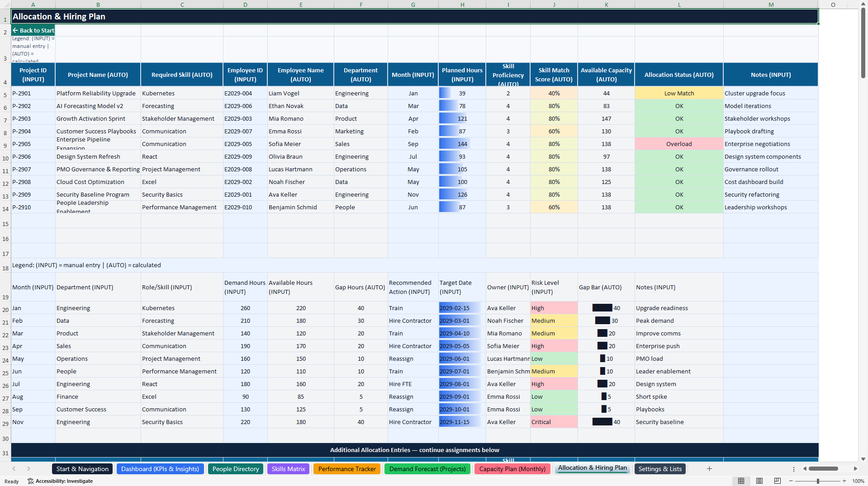Image resolution: width=868 pixels, height=486 pixels.
Task: Click the Back to Start link
Action: (x=33, y=30)
